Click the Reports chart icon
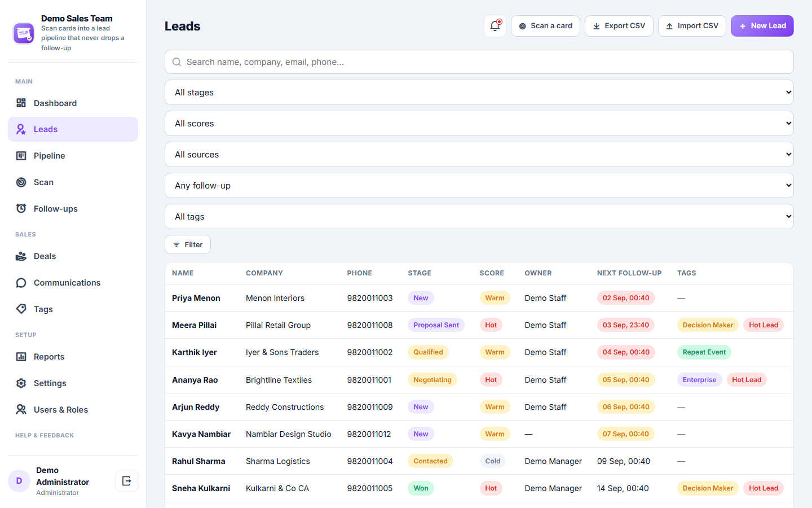This screenshot has width=812, height=508. (21, 357)
